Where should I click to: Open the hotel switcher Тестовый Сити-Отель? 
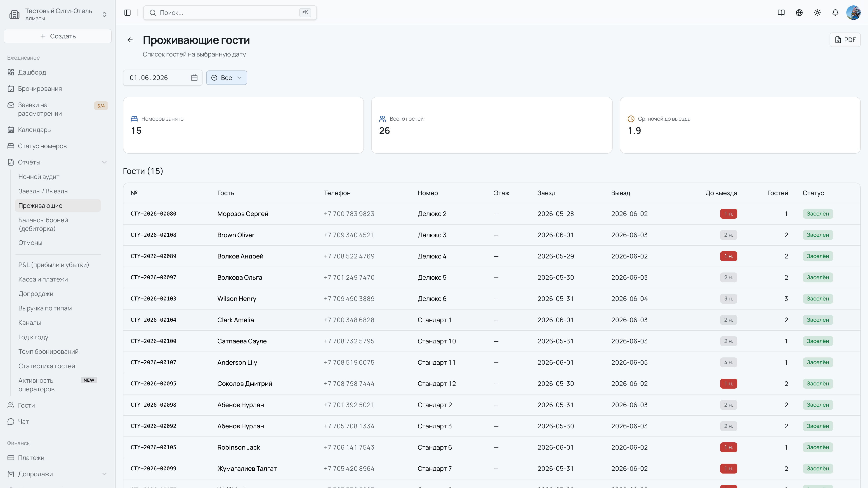pos(58,14)
